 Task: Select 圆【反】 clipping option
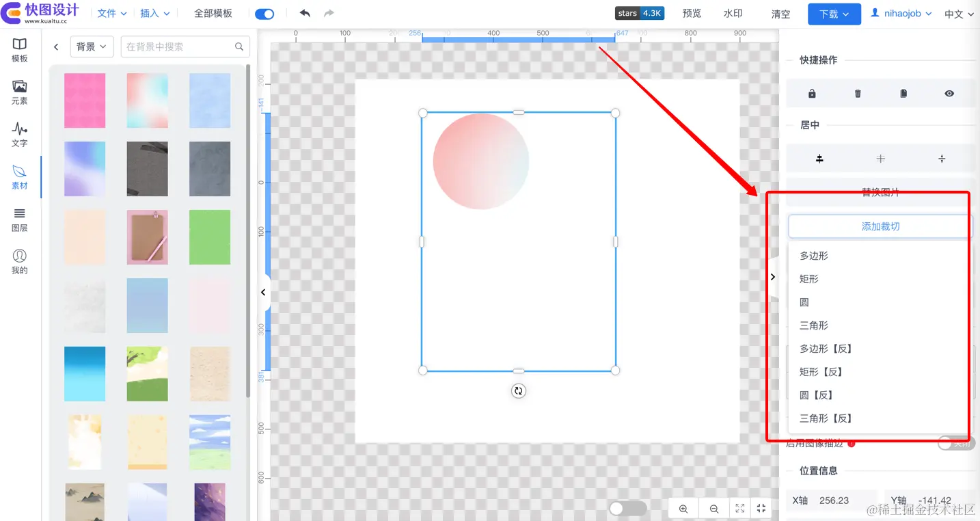878,395
